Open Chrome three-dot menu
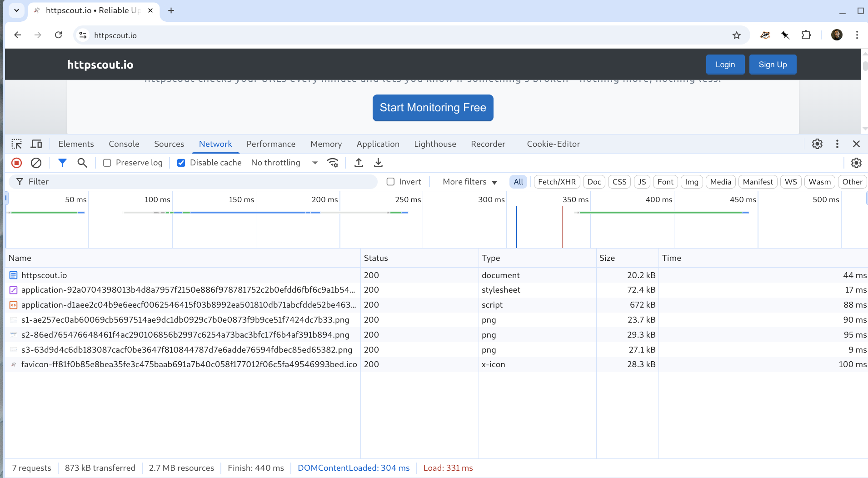Viewport: 868px width, 478px height. pos(857,35)
